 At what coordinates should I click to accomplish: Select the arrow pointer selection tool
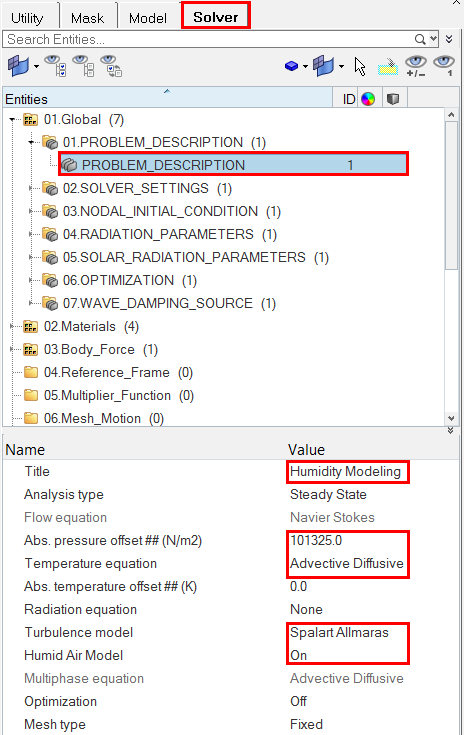[x=359, y=67]
